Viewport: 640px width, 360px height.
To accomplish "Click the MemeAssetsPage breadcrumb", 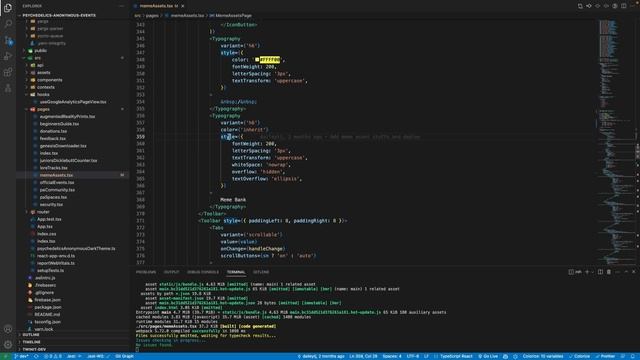I will [x=231, y=16].
